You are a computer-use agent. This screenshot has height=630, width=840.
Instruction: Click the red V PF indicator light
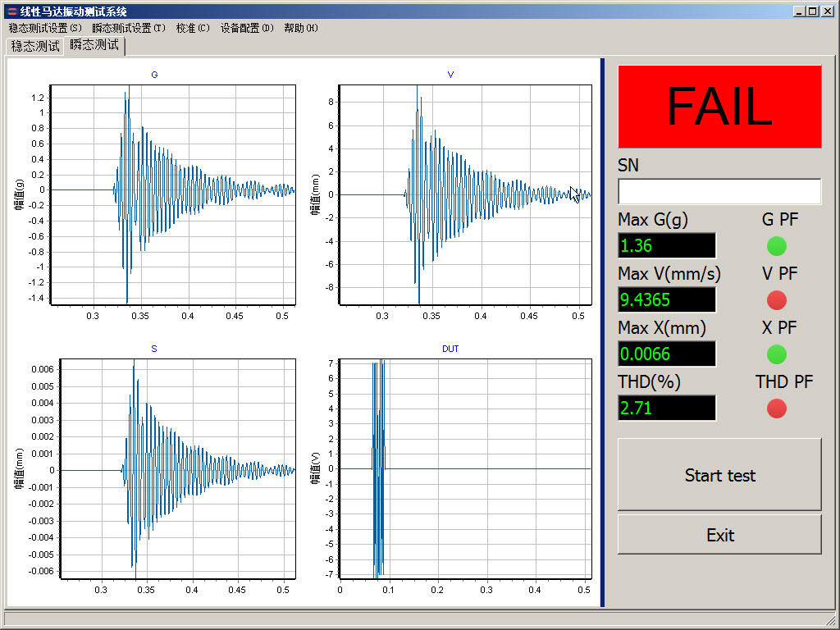pyautogui.click(x=776, y=299)
